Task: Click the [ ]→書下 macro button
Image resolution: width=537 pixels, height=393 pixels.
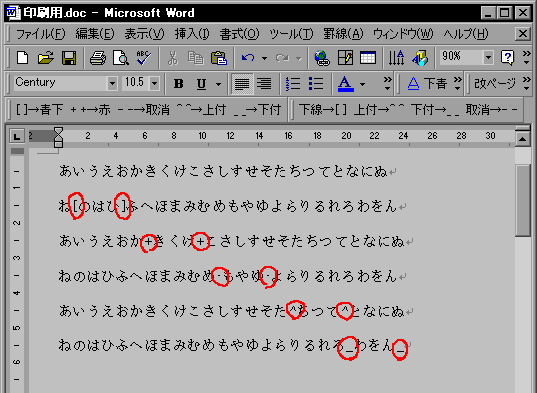Action: [39, 110]
